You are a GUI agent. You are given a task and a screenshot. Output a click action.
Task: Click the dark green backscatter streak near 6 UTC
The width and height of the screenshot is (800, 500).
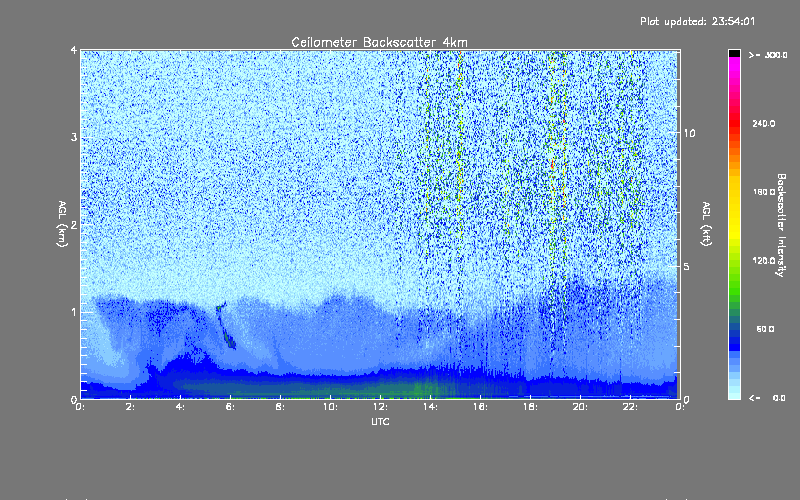coord(226,327)
